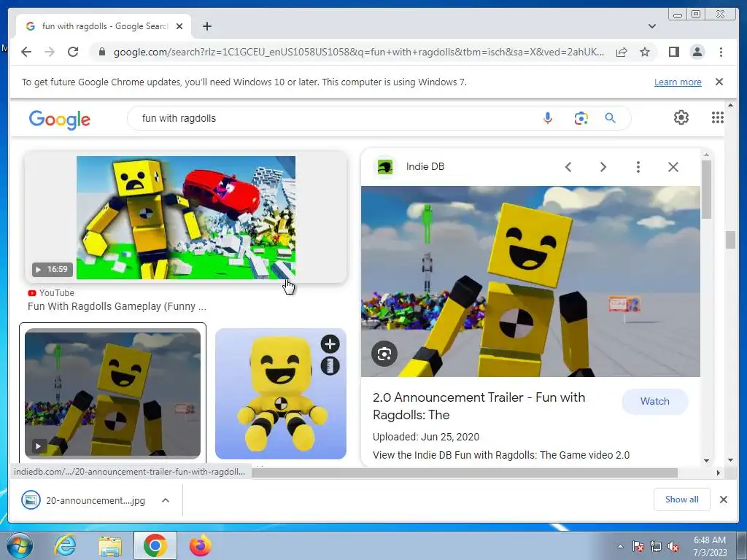Open Windows Explorer from the taskbar
Screen dimensions: 747x560
pyautogui.click(x=110, y=545)
